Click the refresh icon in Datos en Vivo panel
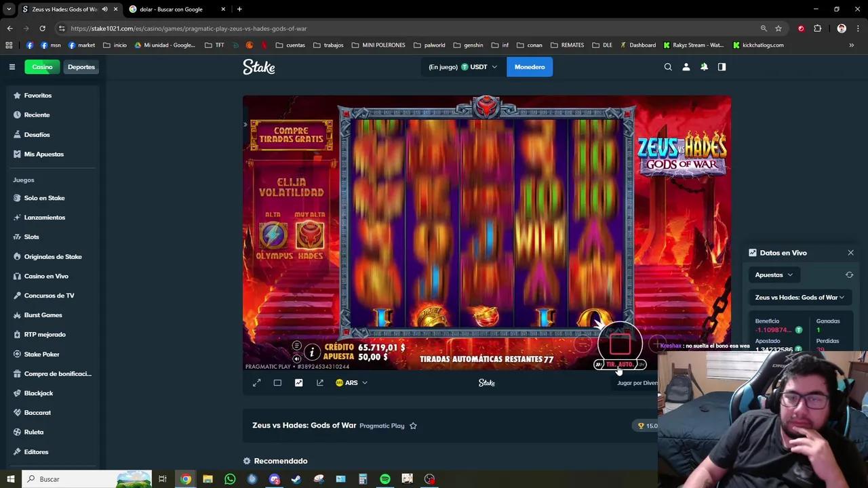The image size is (868, 488). click(x=849, y=274)
